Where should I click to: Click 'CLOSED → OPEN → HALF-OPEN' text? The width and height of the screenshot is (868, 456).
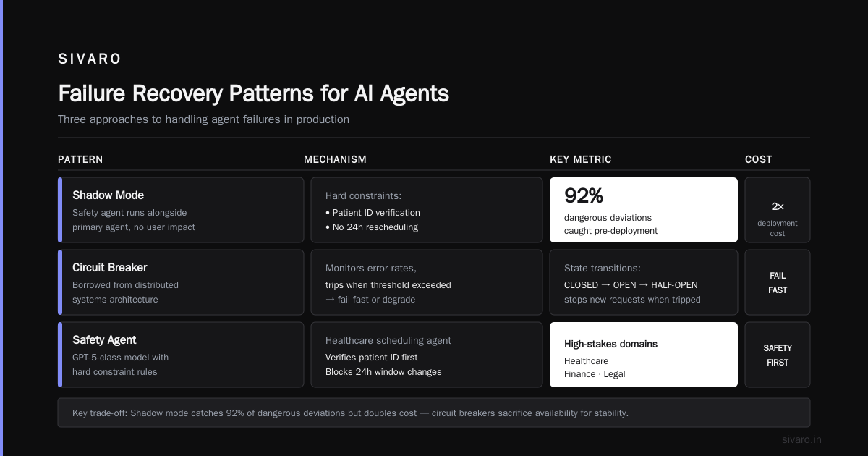pyautogui.click(x=631, y=285)
